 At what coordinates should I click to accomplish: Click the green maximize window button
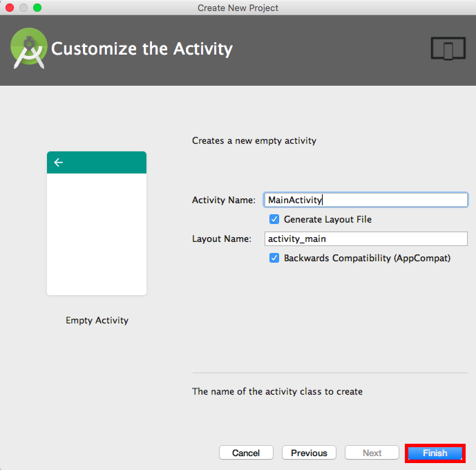click(x=37, y=8)
